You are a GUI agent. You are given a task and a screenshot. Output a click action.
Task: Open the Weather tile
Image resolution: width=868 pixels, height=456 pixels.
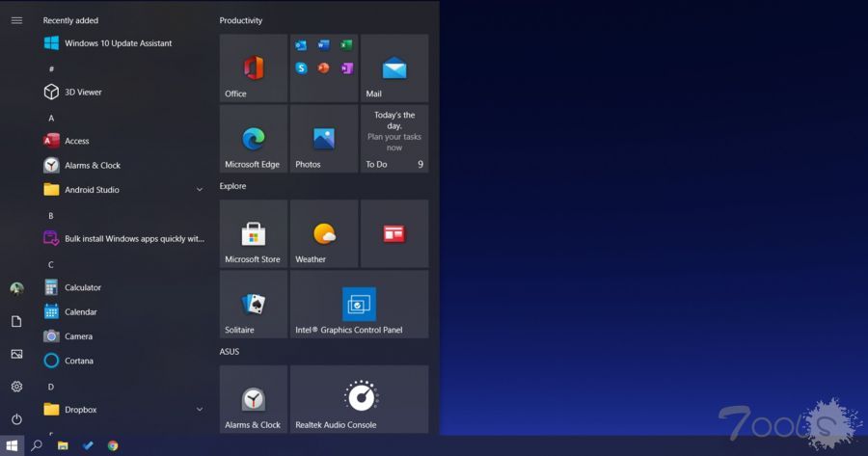tap(324, 234)
